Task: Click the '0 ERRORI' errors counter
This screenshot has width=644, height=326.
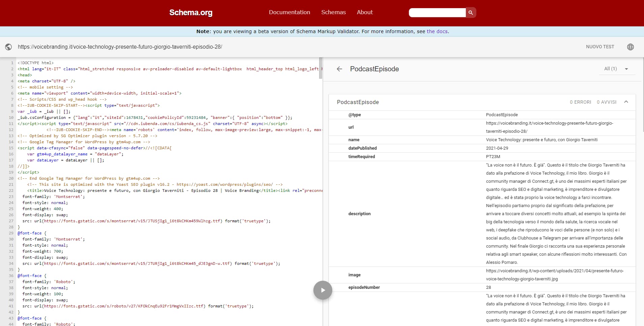Action: 580,102
